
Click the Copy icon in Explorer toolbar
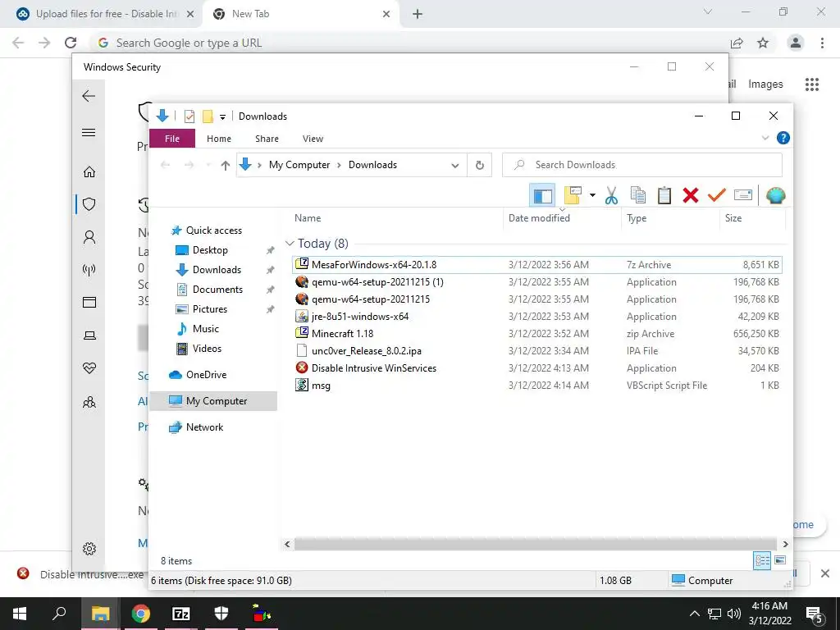click(x=637, y=195)
